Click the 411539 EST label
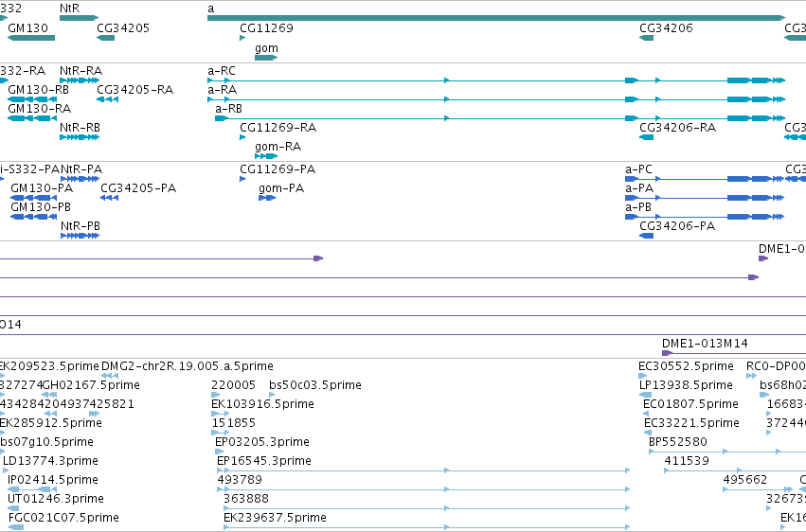Viewport: 806px width, 532px height. coord(687,461)
